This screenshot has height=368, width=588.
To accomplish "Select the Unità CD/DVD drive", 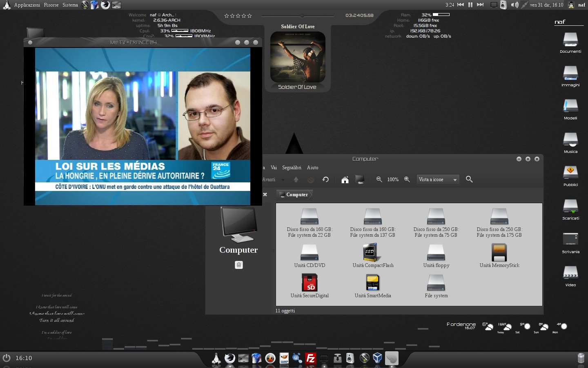I will pyautogui.click(x=310, y=256).
